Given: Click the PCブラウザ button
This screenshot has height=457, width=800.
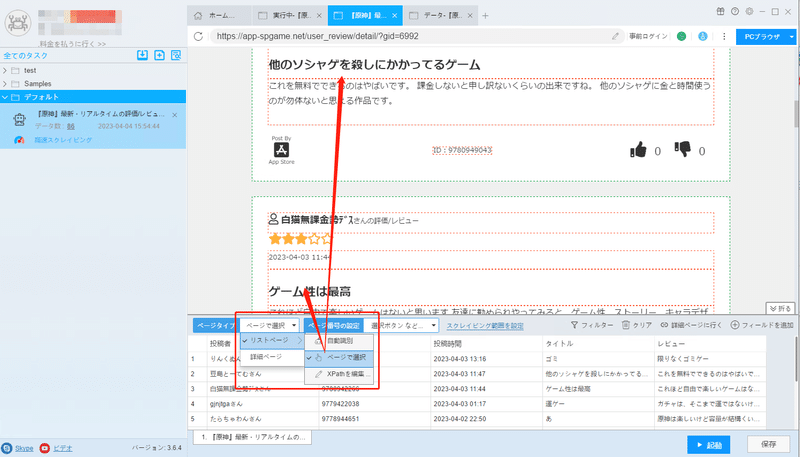Looking at the screenshot, I should (x=762, y=37).
